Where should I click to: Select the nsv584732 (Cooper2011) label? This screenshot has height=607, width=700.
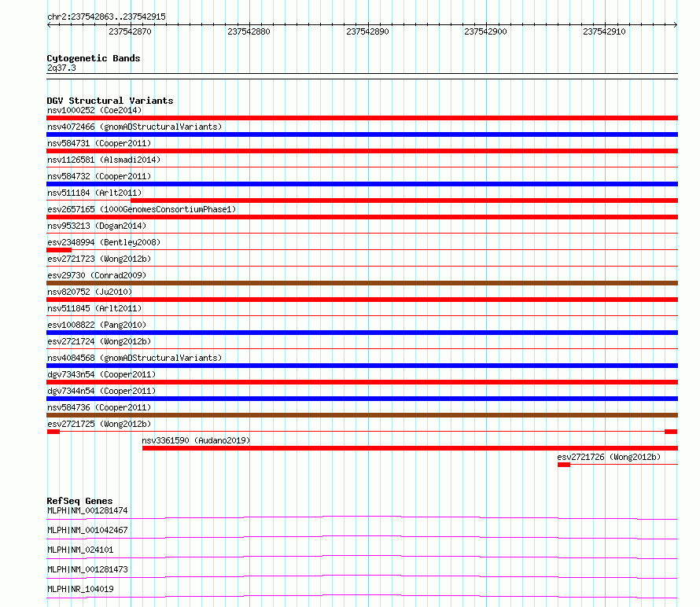[99, 176]
